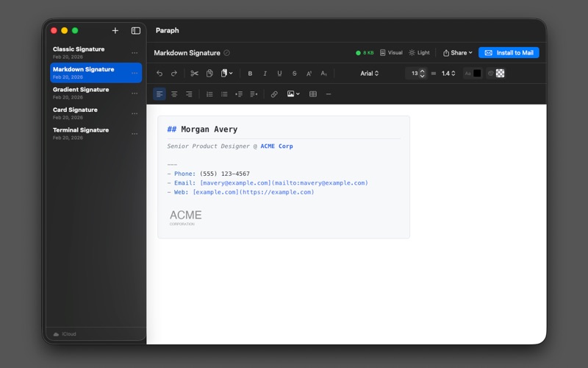Click the Markdown Signature title text
This screenshot has height=368, width=588.
187,53
